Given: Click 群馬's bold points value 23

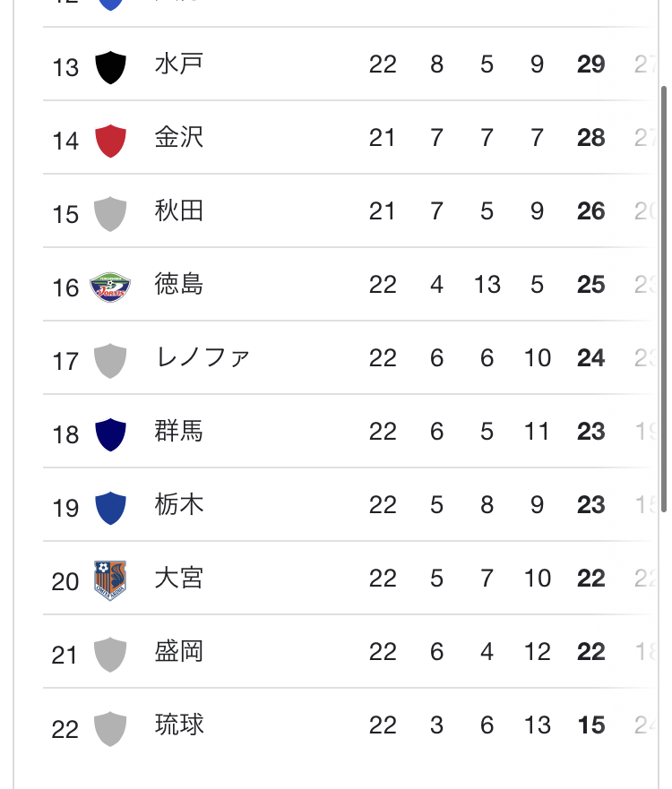Looking at the screenshot, I should pos(591,432).
